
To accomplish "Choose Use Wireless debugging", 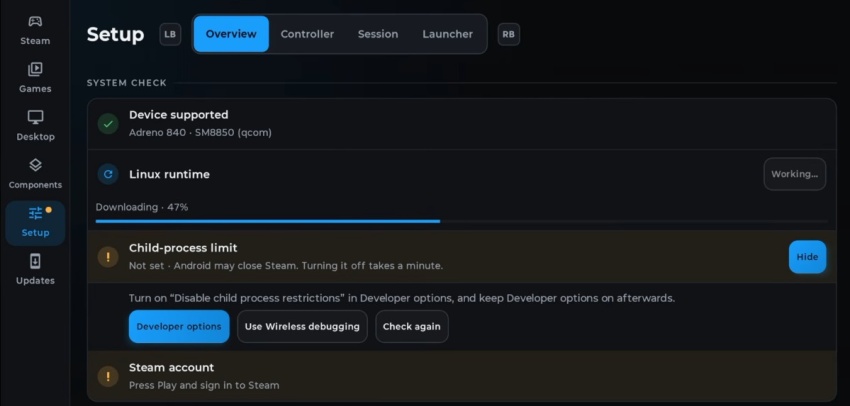I will [302, 326].
